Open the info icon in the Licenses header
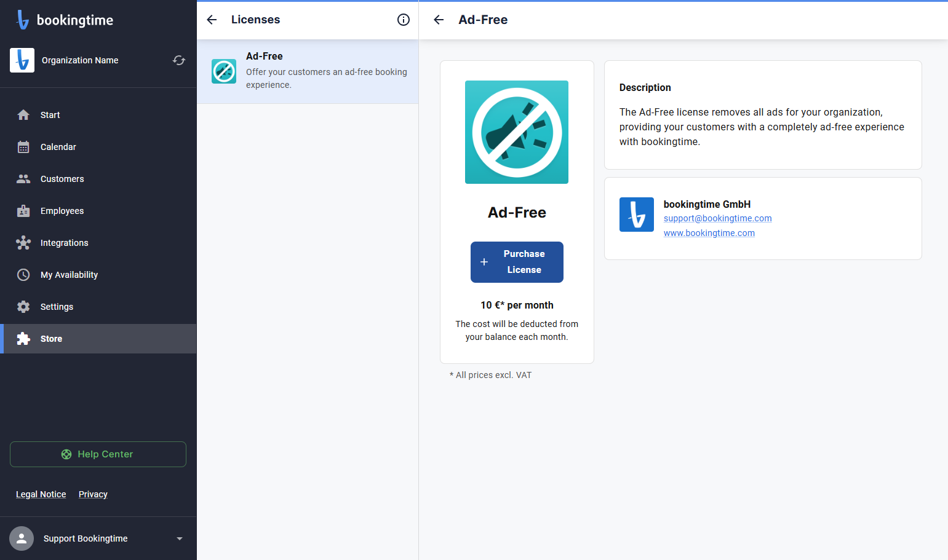This screenshot has height=560, width=948. coord(404,20)
